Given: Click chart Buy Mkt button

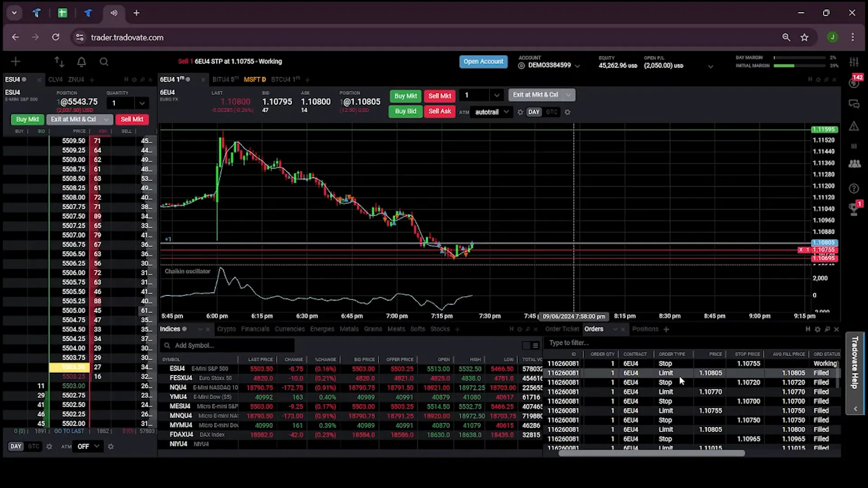Looking at the screenshot, I should [x=406, y=96].
